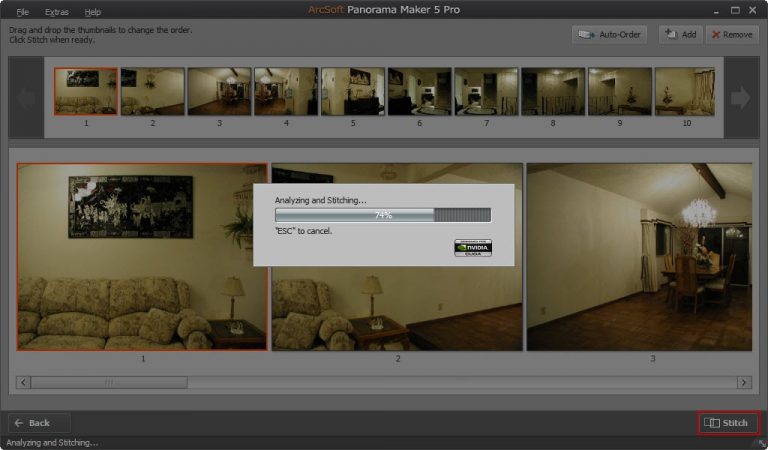
Task: Select thumbnail 3 in the filmstrip
Action: click(x=219, y=92)
